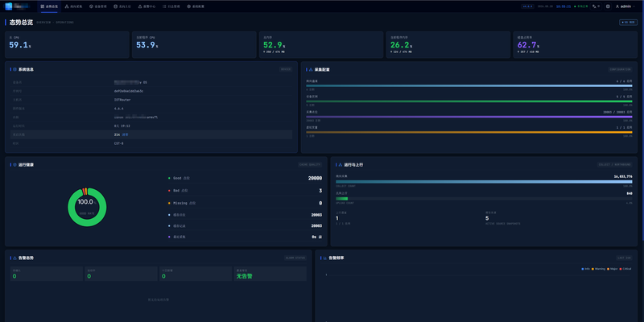644x322 pixels.
Task: Click the 系统信息 panel title icon
Action: click(x=15, y=69)
